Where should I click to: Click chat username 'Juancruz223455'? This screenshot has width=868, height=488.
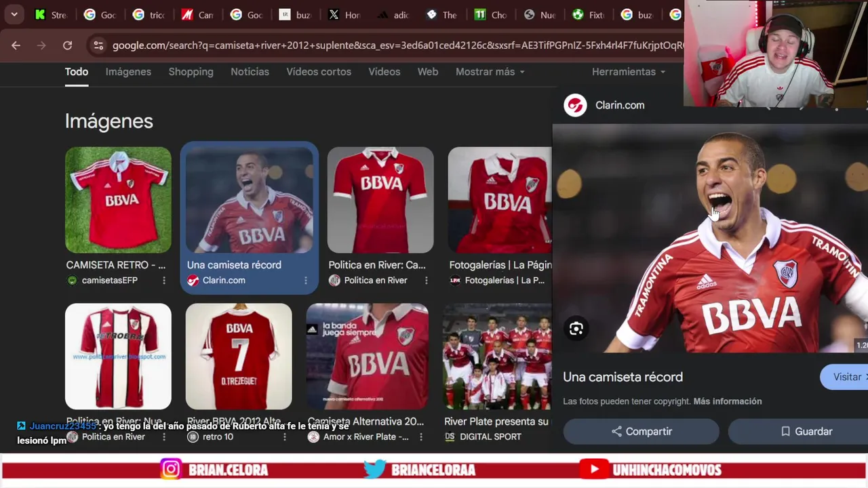coord(62,426)
